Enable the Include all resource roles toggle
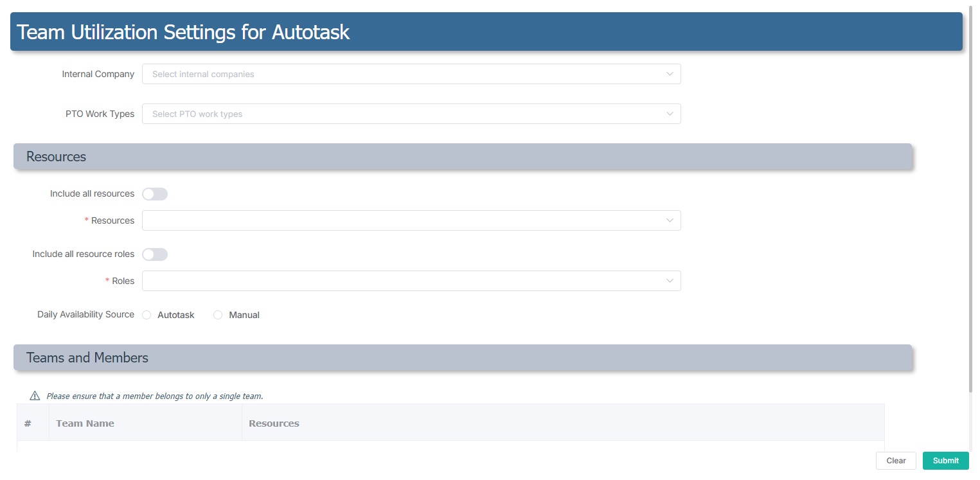Viewport: 980px width, 480px height. (155, 254)
